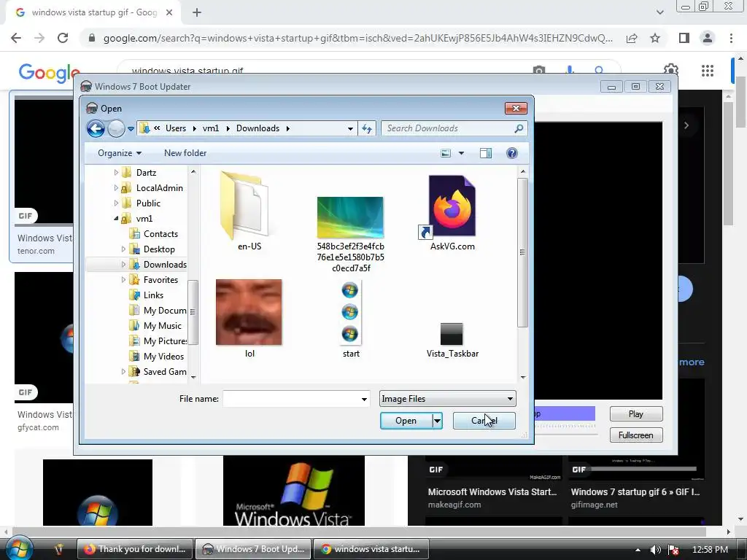Click Chrome's back navigation arrow
Viewport: 747px width, 560px height.
point(16,38)
